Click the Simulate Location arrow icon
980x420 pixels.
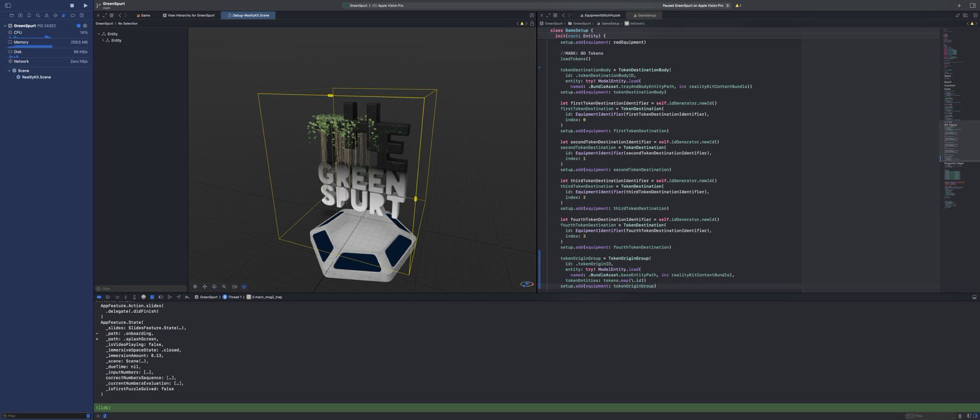click(178, 297)
